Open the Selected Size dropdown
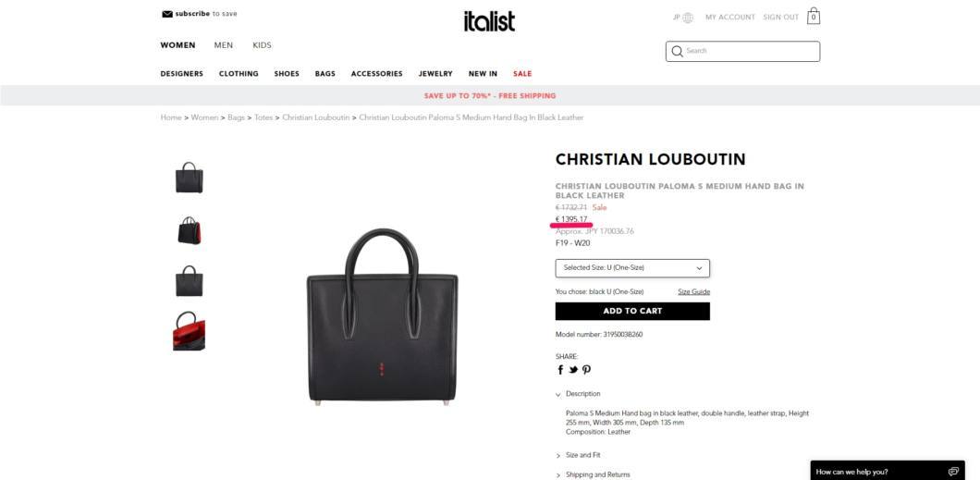This screenshot has width=980, height=480. 632,268
